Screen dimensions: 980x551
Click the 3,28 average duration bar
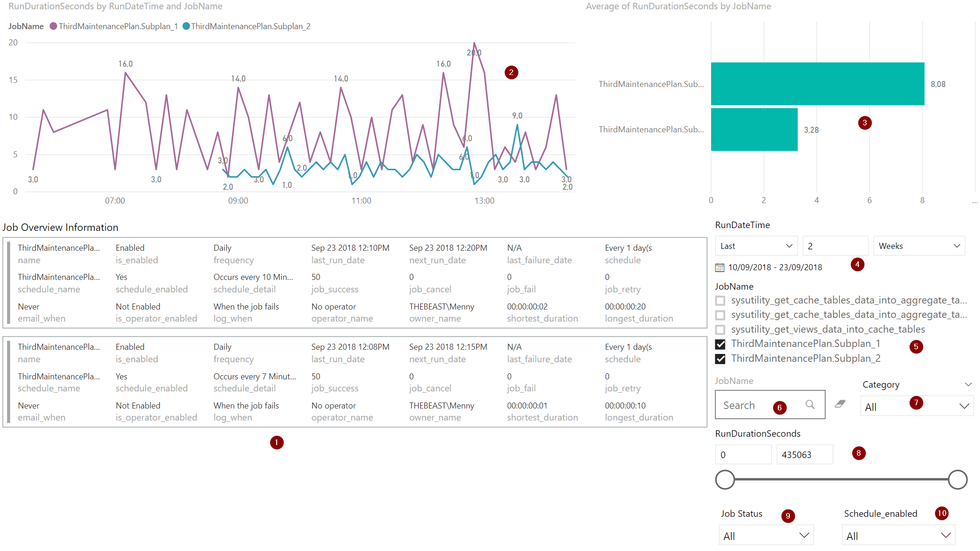coord(754,130)
